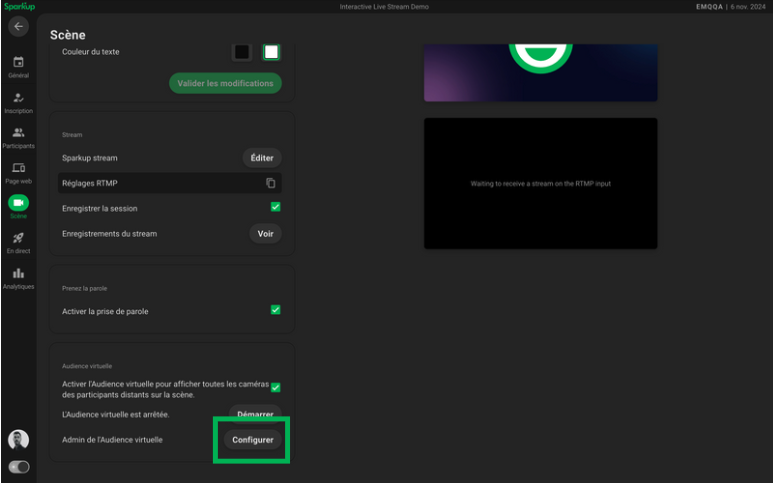The width and height of the screenshot is (773, 483).
Task: Click Voir for Enregistrements du stream
Action: click(x=265, y=234)
